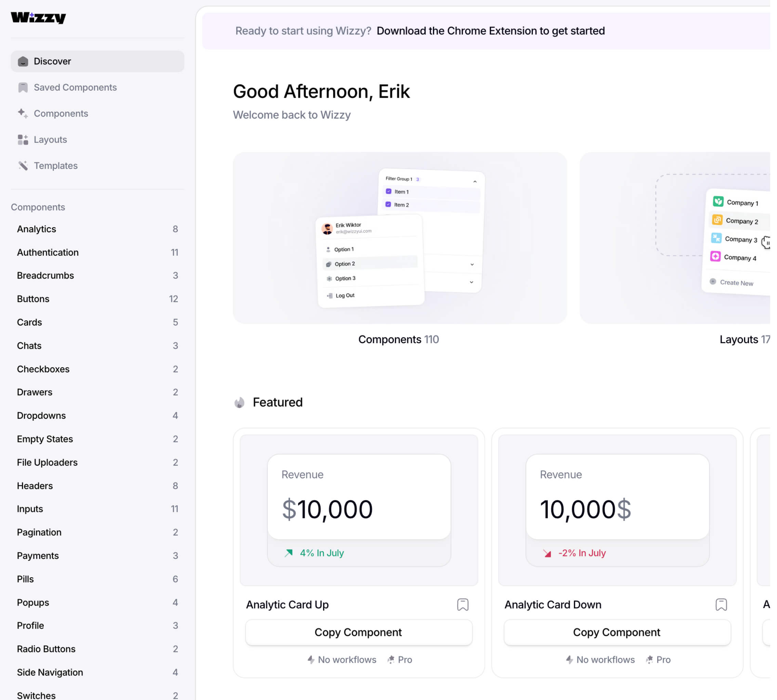Click the Layouts grid icon
Image resolution: width=777 pixels, height=700 pixels.
pos(23,139)
